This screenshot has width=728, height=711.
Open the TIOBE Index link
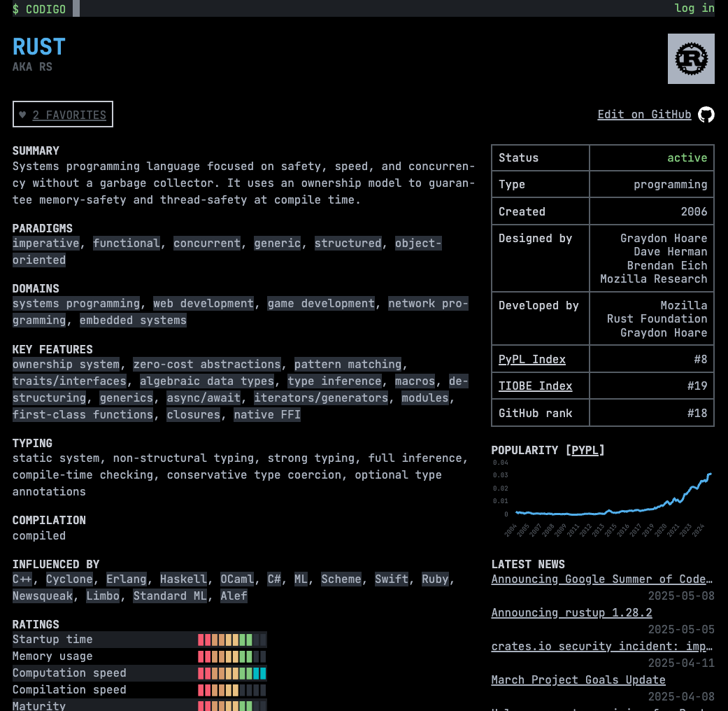point(535,386)
